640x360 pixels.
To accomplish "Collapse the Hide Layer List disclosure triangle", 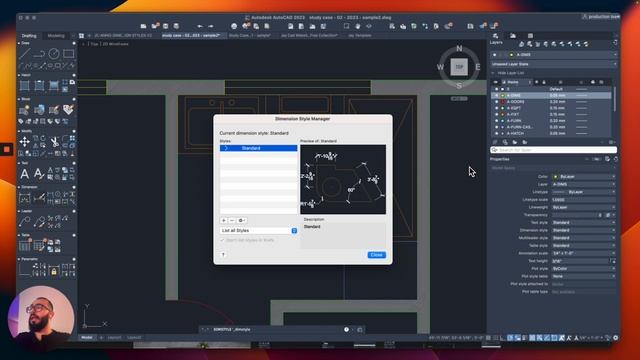I will click(x=493, y=73).
